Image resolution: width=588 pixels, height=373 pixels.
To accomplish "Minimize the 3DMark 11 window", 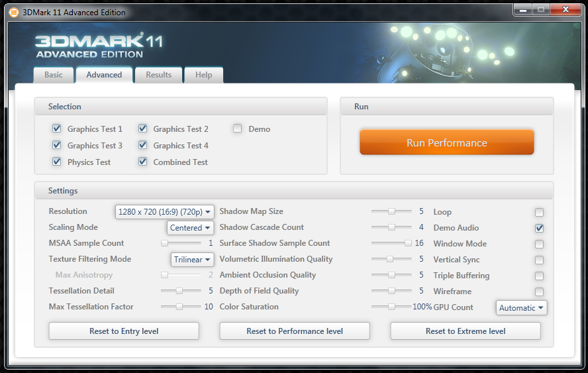I will click(x=523, y=9).
